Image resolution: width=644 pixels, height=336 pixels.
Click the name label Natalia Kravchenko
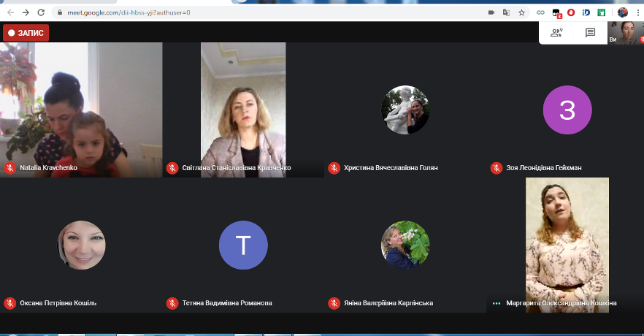click(48, 168)
